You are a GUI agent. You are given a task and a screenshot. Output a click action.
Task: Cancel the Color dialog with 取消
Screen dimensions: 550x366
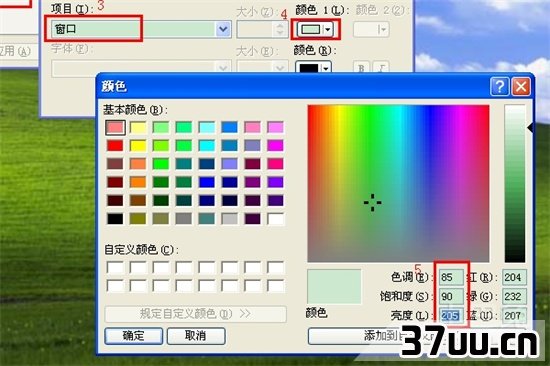point(196,335)
